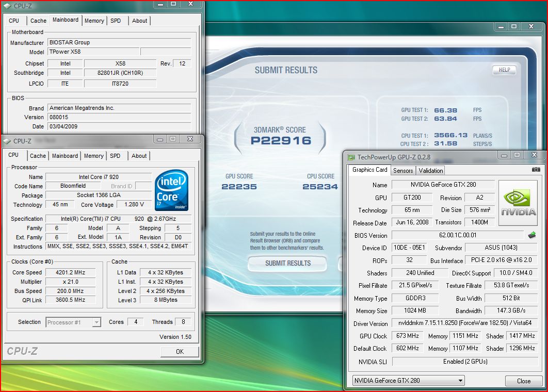The image size is (548, 392).
Task: Select the CPU tab in front CPU-Z window
Action: tap(13, 155)
